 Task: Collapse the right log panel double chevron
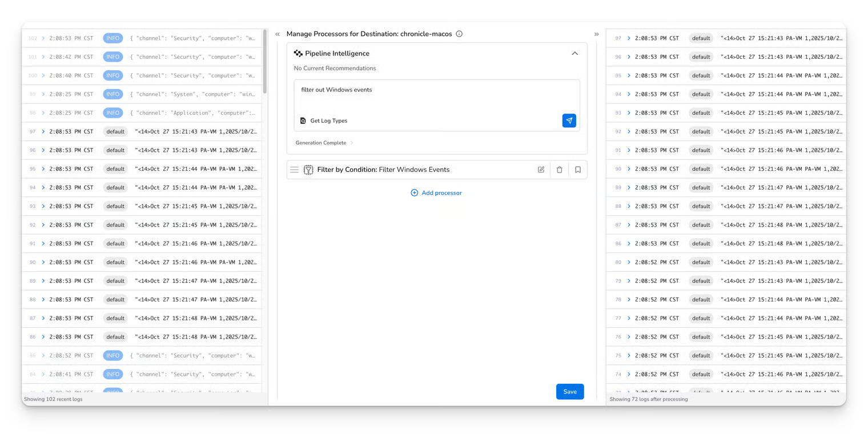(x=596, y=34)
